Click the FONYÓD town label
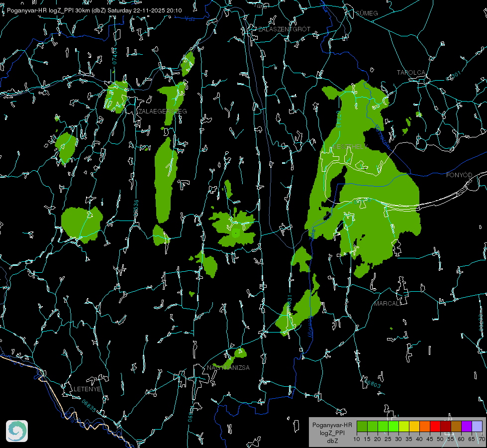Screen dimensions: 487x448 (459, 175)
